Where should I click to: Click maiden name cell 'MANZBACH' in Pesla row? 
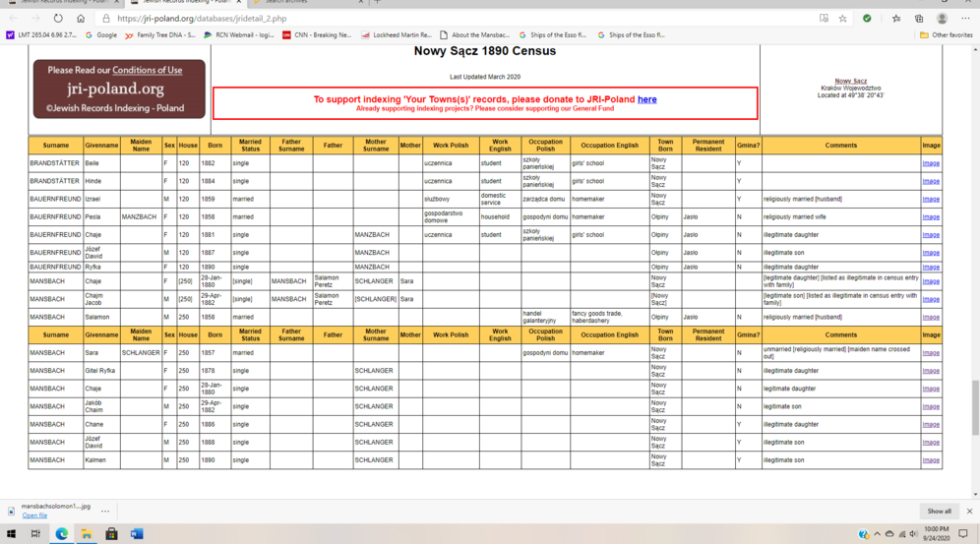141,216
